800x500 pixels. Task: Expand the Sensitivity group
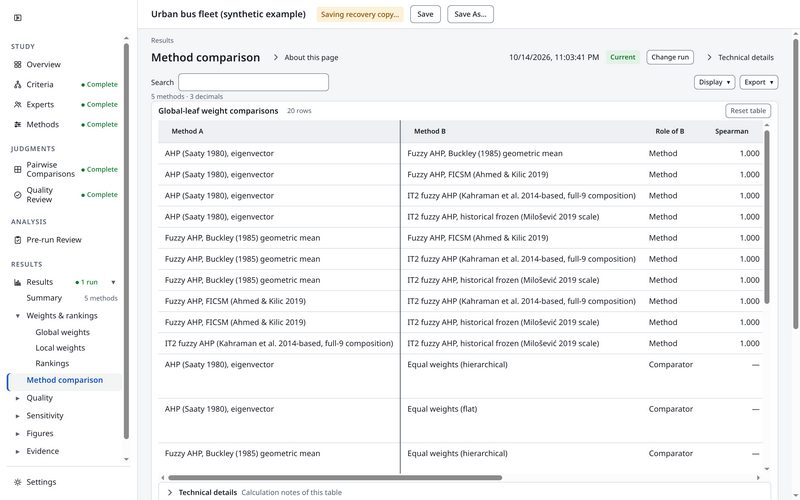pyautogui.click(x=18, y=416)
